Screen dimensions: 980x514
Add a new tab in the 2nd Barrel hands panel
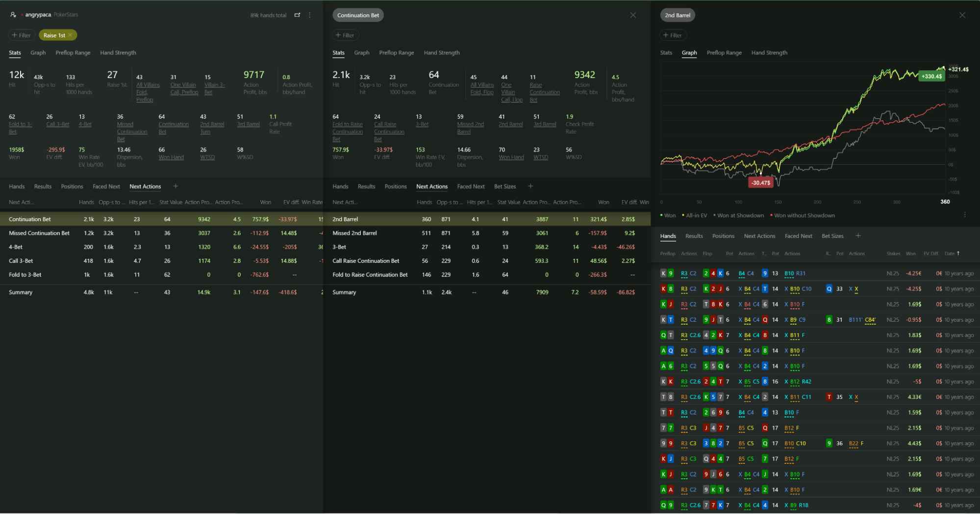[858, 236]
